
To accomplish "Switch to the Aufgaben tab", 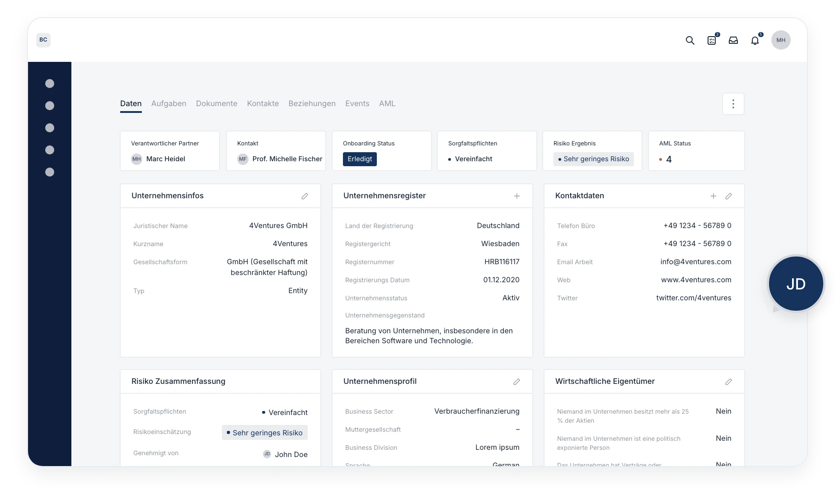I will click(x=169, y=103).
